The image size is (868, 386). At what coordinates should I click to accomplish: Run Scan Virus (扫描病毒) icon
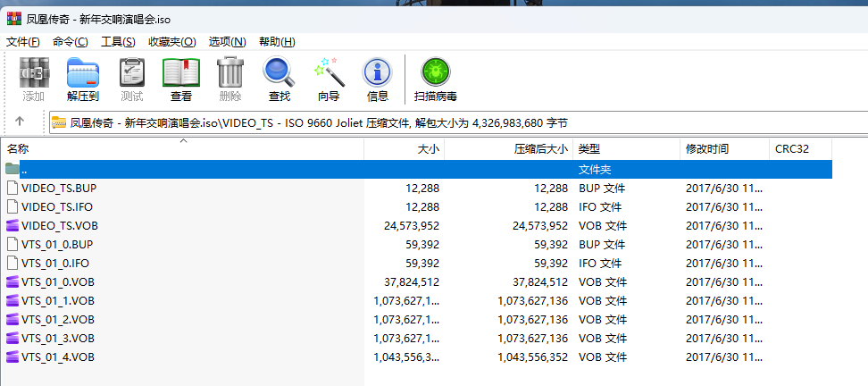(436, 72)
